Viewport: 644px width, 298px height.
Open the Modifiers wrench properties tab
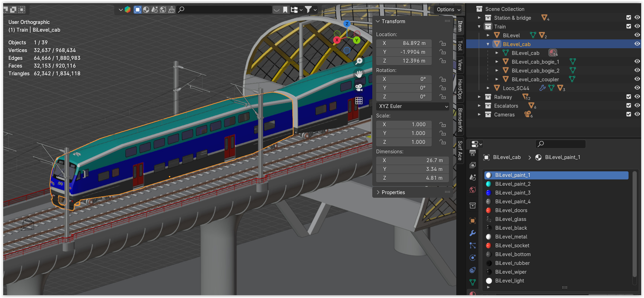point(473,233)
